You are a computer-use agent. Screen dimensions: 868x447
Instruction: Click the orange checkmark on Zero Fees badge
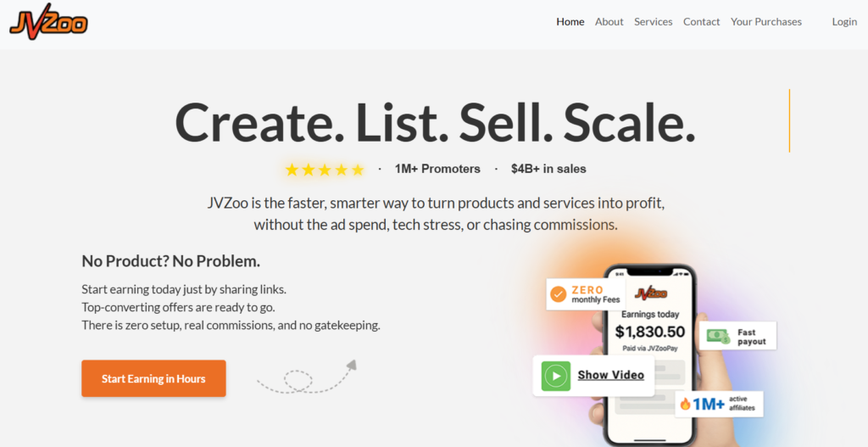pyautogui.click(x=558, y=294)
